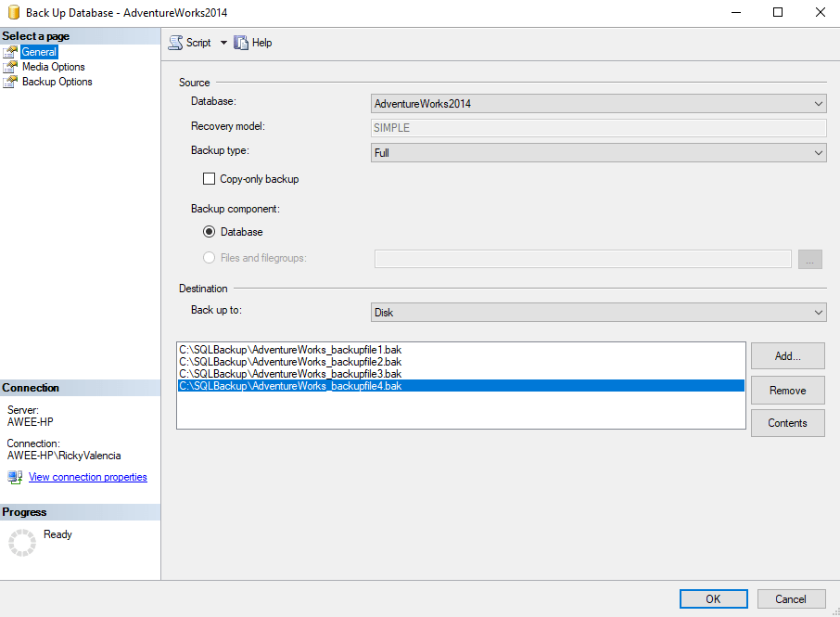Open the Script dropdown arrow

[223, 43]
